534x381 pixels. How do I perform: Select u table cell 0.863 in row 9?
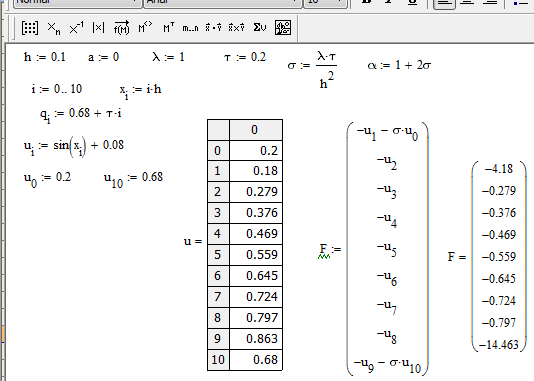click(256, 338)
